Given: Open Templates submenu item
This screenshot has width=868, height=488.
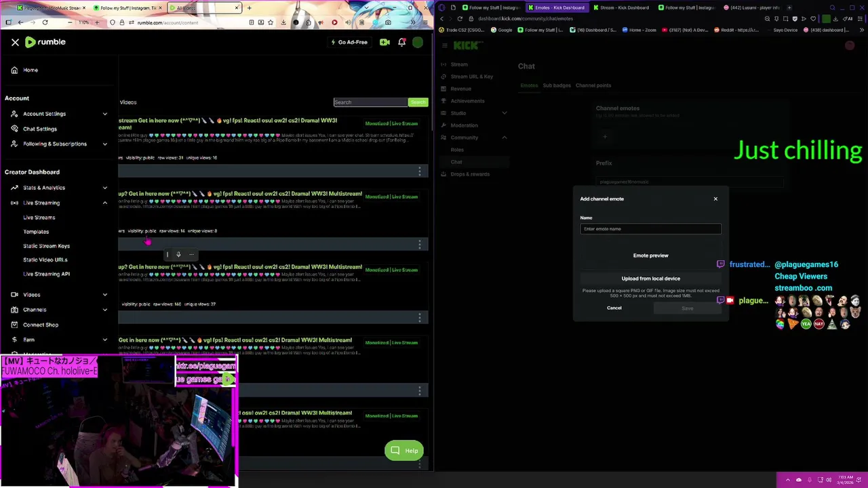Looking at the screenshot, I should pos(36,232).
